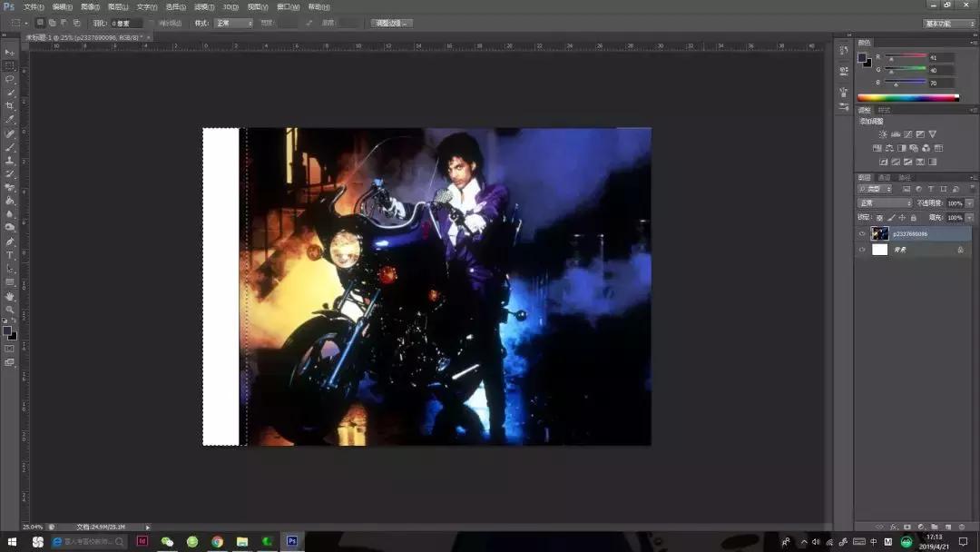The width and height of the screenshot is (980, 552).
Task: Expand the layer opacity dropdown arrow
Action: click(x=969, y=203)
